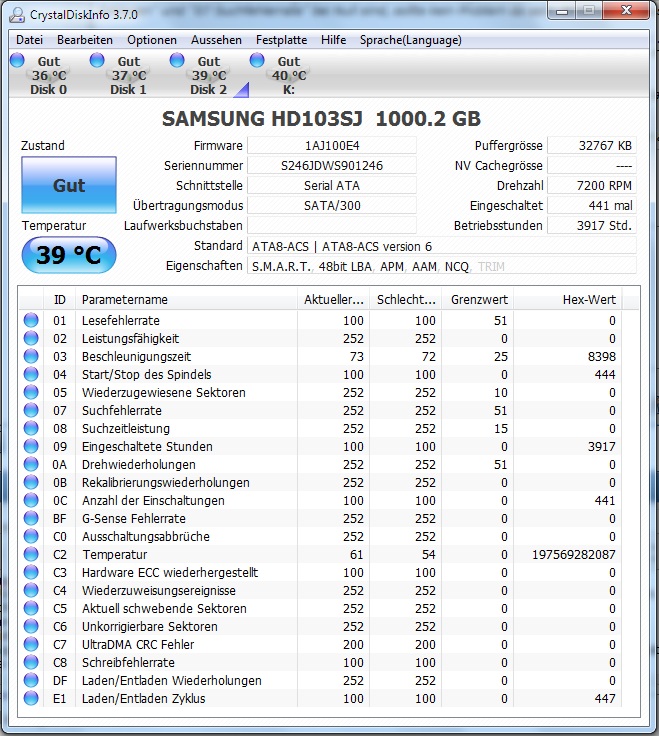Open the Festplatte menu
The width and height of the screenshot is (659, 736).
[281, 40]
